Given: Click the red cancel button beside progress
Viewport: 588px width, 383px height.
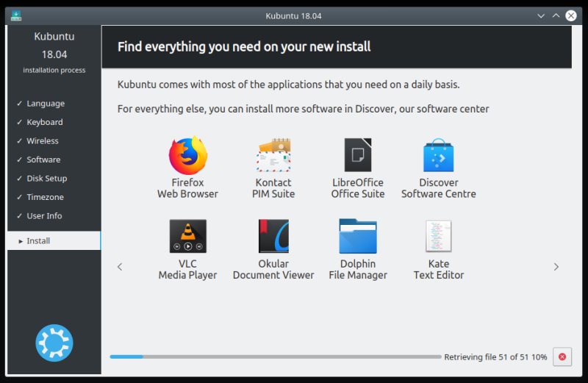Looking at the screenshot, I should pyautogui.click(x=562, y=357).
